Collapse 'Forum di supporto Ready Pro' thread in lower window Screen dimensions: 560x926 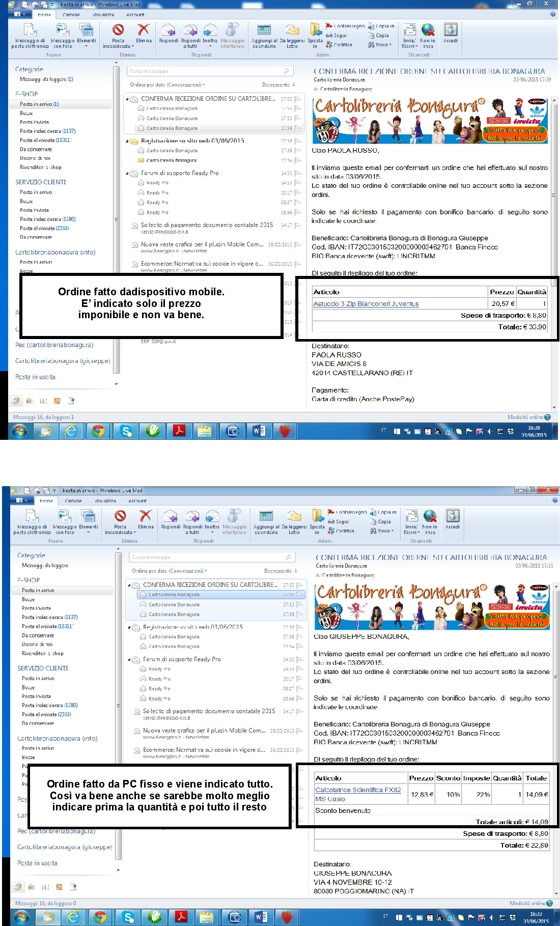click(129, 660)
